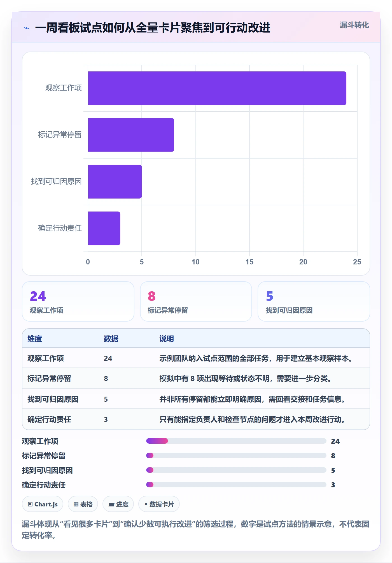Click the card title 一周看板试点如何从全量卡片聚焦到可行动改进
The height and width of the screenshot is (563, 392).
point(153,28)
